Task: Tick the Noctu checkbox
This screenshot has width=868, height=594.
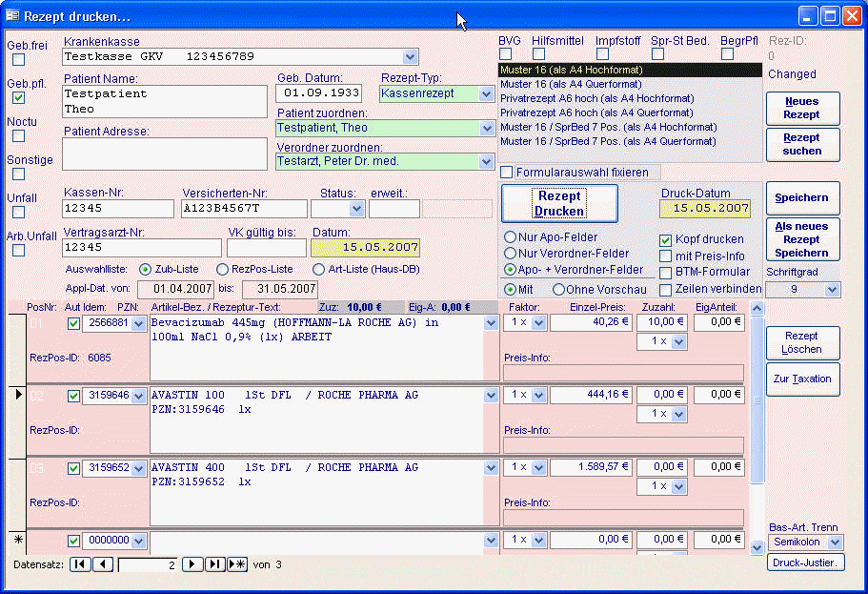Action: tap(18, 136)
